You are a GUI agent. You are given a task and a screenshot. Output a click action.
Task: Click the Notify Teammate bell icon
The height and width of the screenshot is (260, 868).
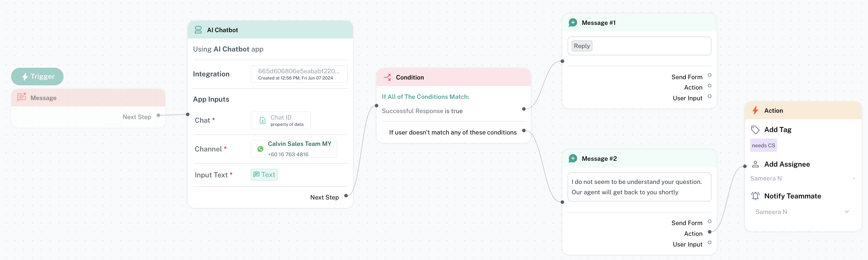(x=755, y=196)
